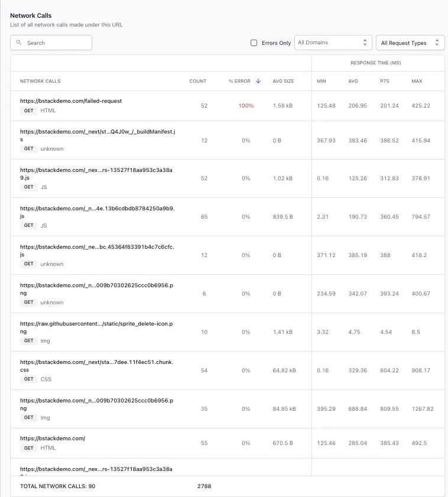Click count value 85

point(204,217)
